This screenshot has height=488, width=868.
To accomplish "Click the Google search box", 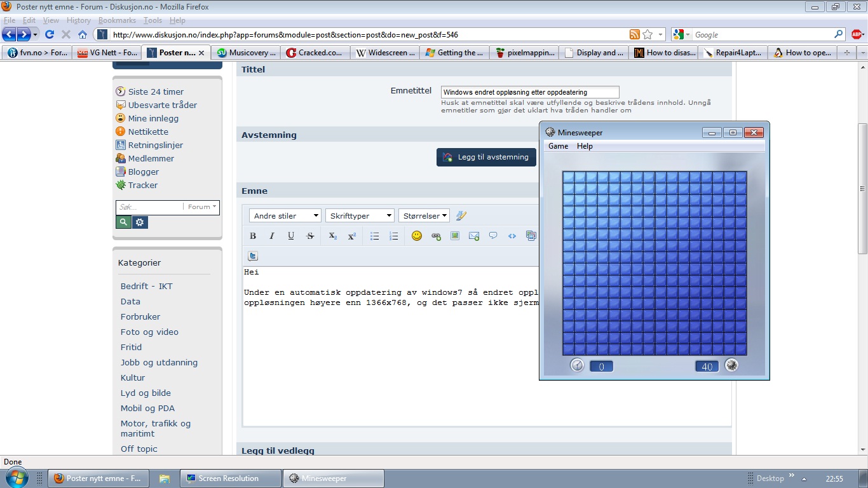I will click(763, 34).
